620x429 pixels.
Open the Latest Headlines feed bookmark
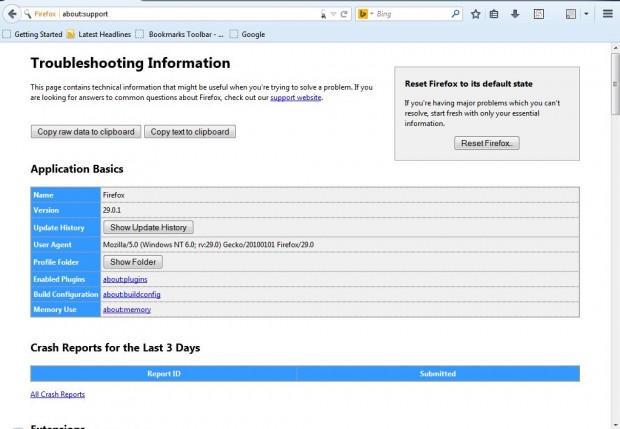pos(99,34)
